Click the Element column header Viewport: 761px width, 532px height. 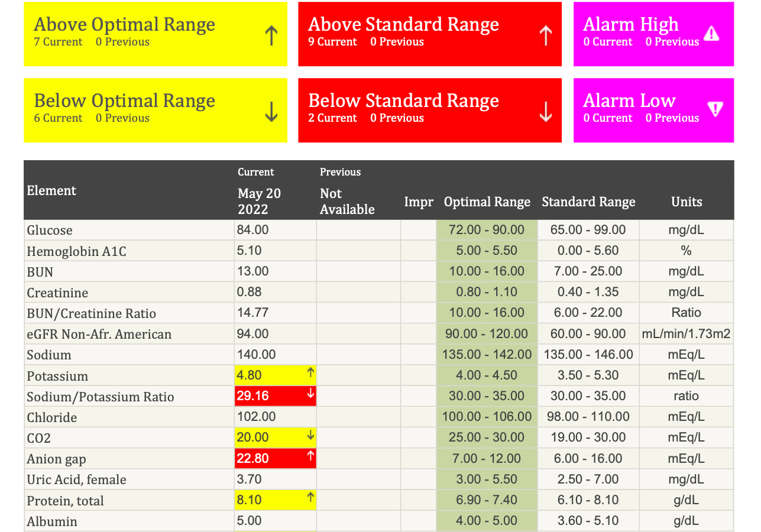tap(51, 190)
